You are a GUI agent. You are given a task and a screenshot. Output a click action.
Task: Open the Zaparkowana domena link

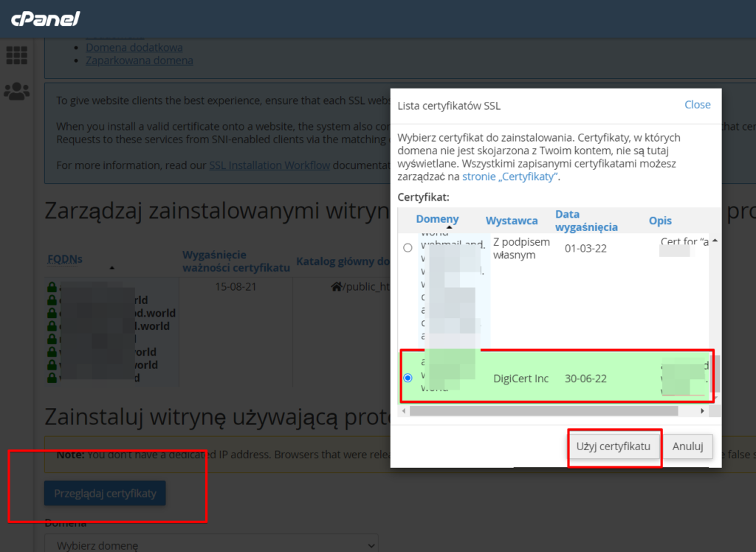pos(140,61)
